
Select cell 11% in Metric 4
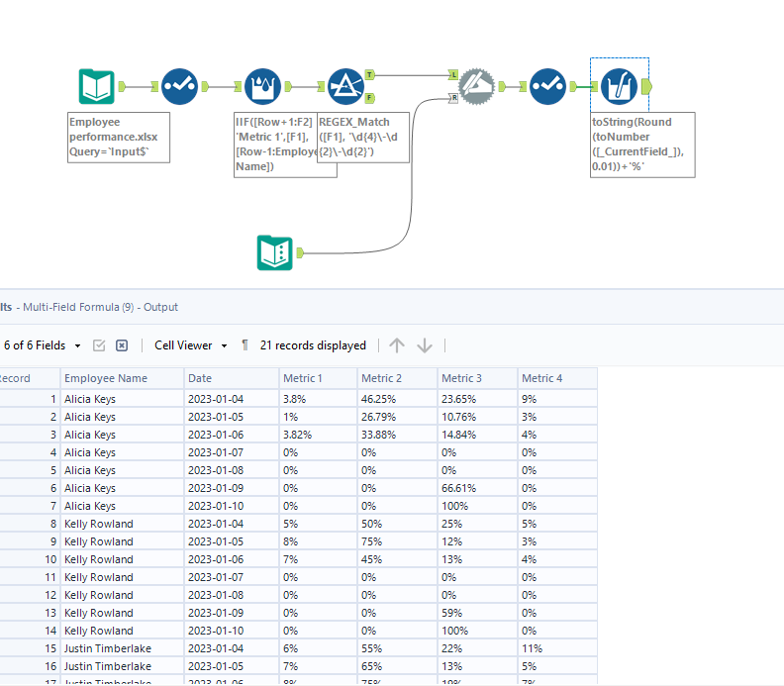pyautogui.click(x=557, y=648)
